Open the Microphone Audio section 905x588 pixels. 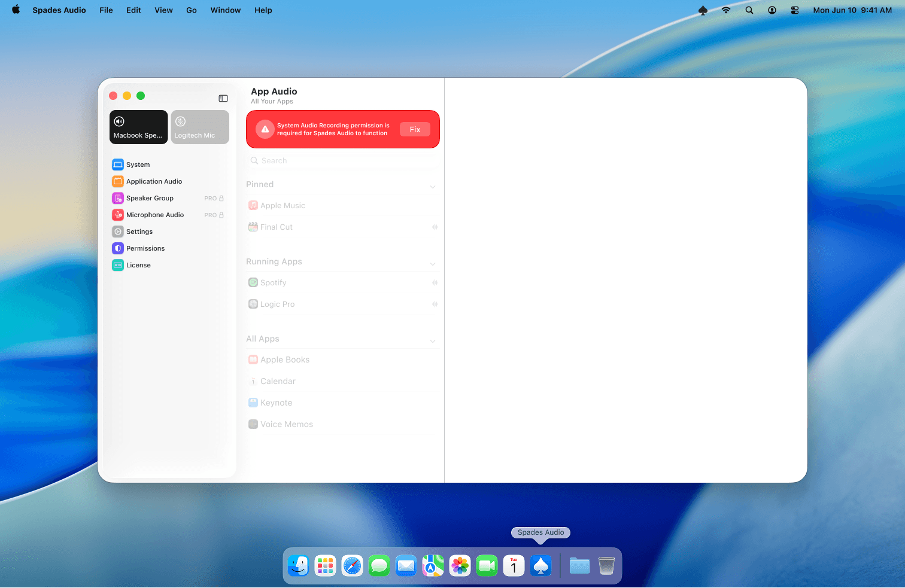[x=117, y=215]
